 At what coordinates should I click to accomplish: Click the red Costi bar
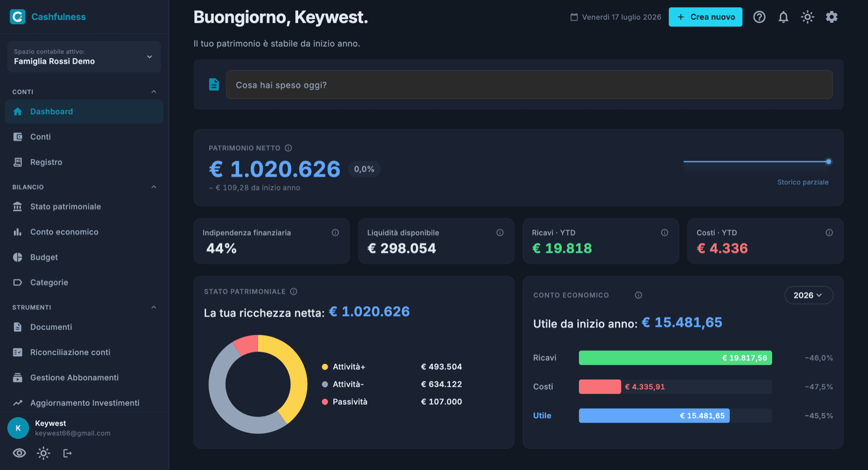[x=600, y=387]
